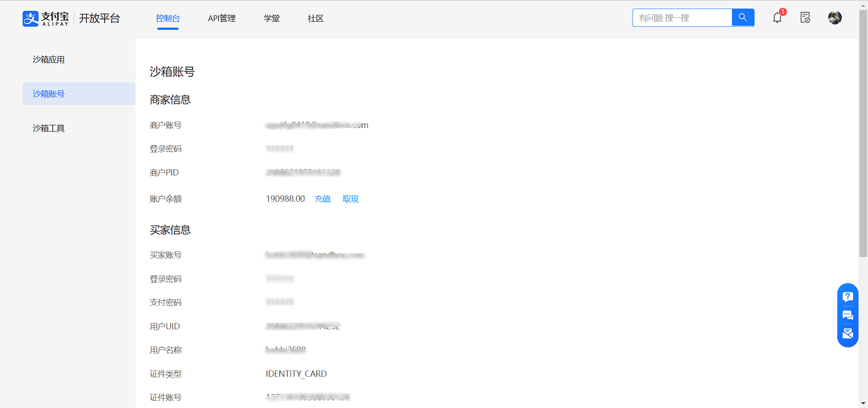Select 沙箱应用 in the sidebar

[49, 60]
